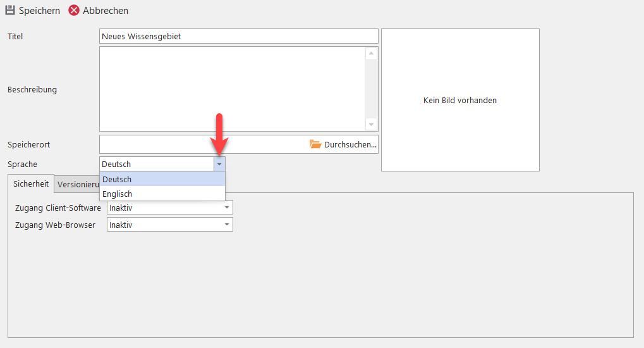
Task: Click the Beschreibung scroll down arrow
Action: pos(371,125)
